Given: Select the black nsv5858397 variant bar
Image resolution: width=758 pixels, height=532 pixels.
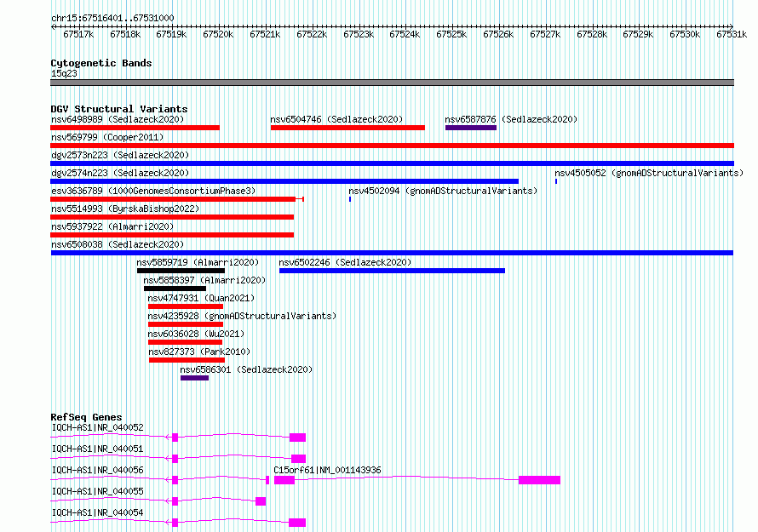Looking at the screenshot, I should click(175, 289).
